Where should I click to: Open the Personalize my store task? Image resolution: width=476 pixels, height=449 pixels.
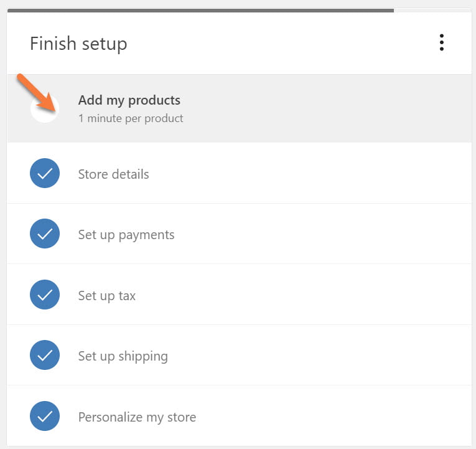tap(137, 417)
